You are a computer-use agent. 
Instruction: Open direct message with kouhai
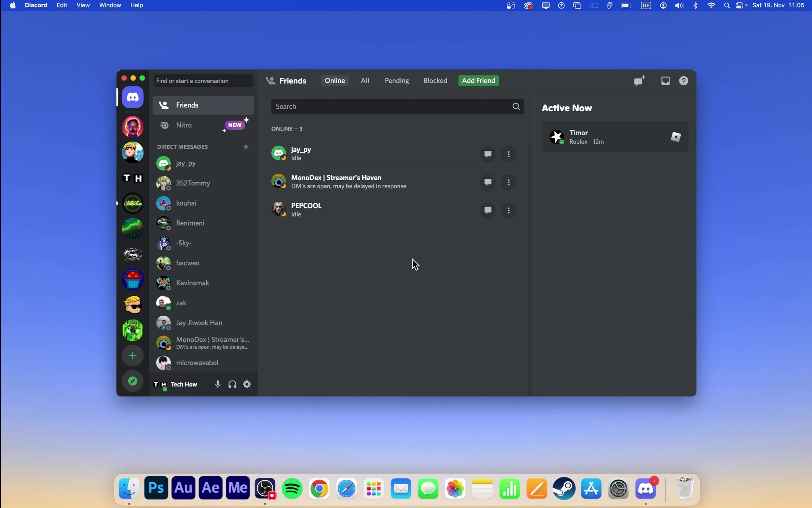pyautogui.click(x=204, y=203)
